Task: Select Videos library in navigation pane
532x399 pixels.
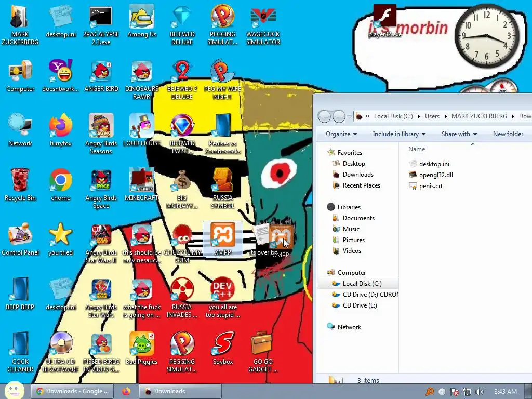Action: [352, 251]
